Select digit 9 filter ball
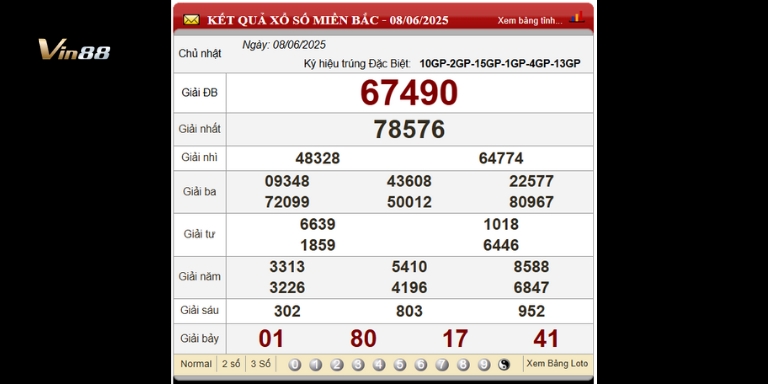 484,364
